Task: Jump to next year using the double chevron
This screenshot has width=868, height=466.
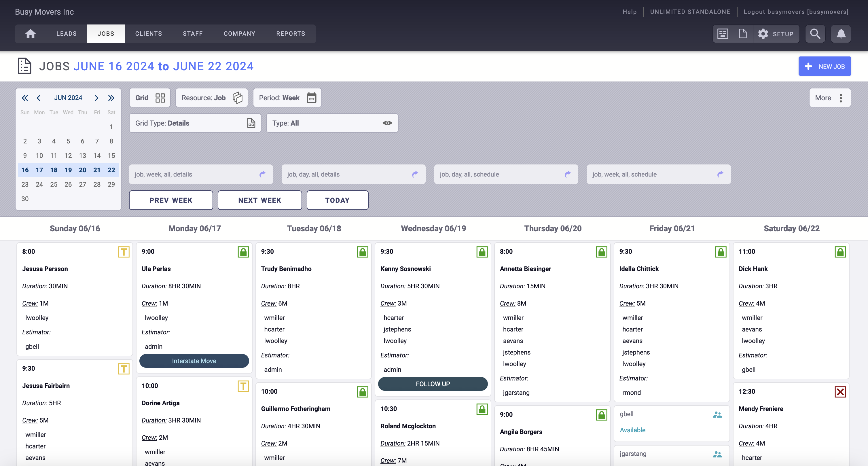Action: click(x=111, y=98)
